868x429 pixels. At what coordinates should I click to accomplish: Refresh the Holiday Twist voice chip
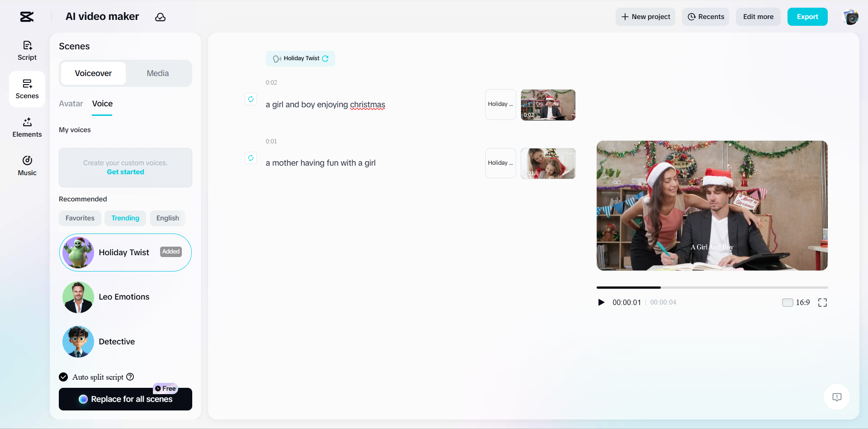[x=325, y=58]
